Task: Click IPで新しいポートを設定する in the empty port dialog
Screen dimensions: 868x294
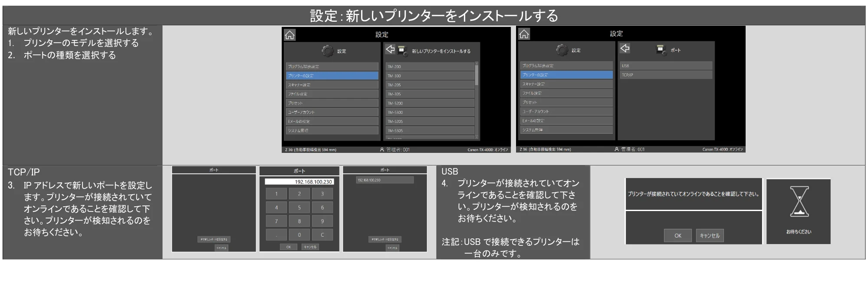Action: [x=214, y=239]
